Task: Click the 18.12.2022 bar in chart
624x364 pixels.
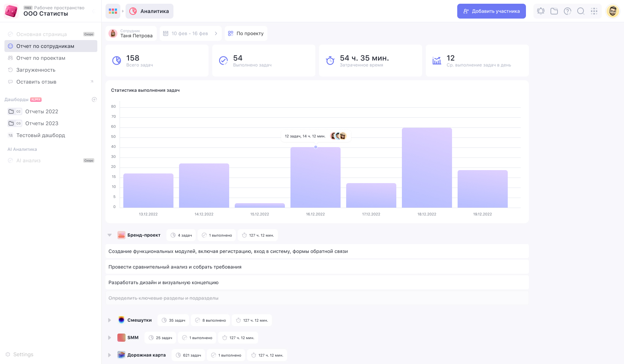Action: click(x=427, y=168)
